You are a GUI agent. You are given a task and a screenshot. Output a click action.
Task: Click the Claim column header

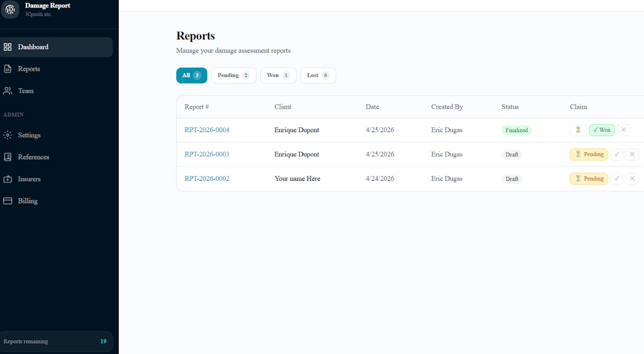[578, 107]
